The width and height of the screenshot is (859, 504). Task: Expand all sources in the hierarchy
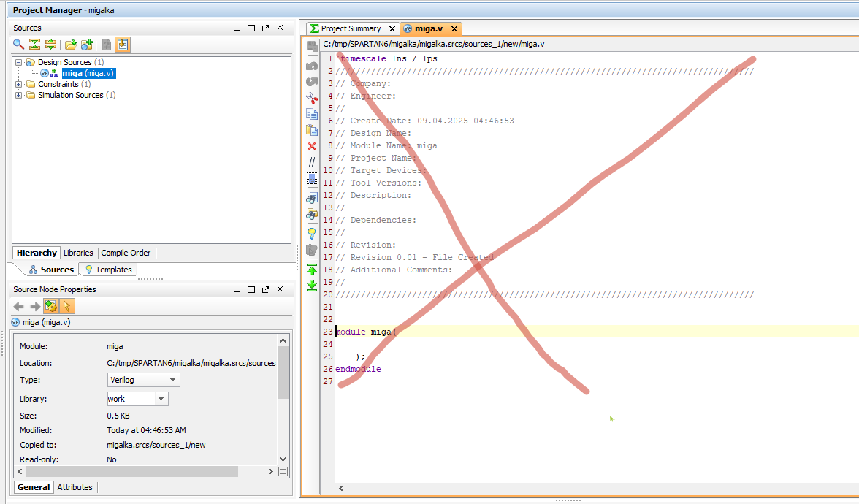coord(50,45)
